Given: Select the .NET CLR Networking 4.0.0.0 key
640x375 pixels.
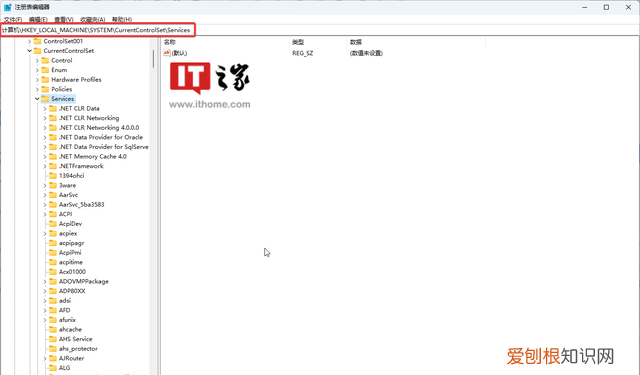Looking at the screenshot, I should point(99,128).
